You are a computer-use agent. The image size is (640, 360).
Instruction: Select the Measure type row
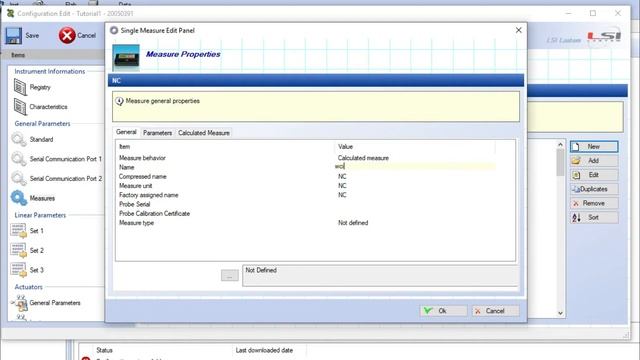pyautogui.click(x=307, y=223)
